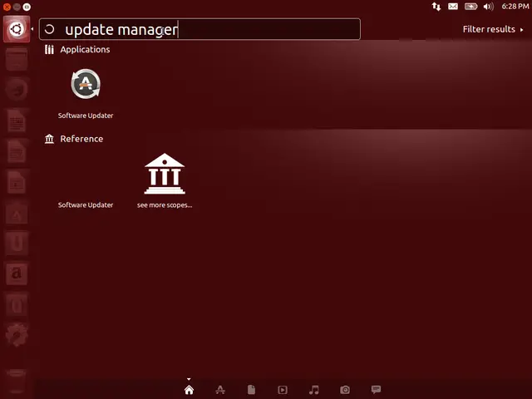The width and height of the screenshot is (532, 399).
Task: Open Amazon from the dimmed launcher
Action: click(x=17, y=273)
